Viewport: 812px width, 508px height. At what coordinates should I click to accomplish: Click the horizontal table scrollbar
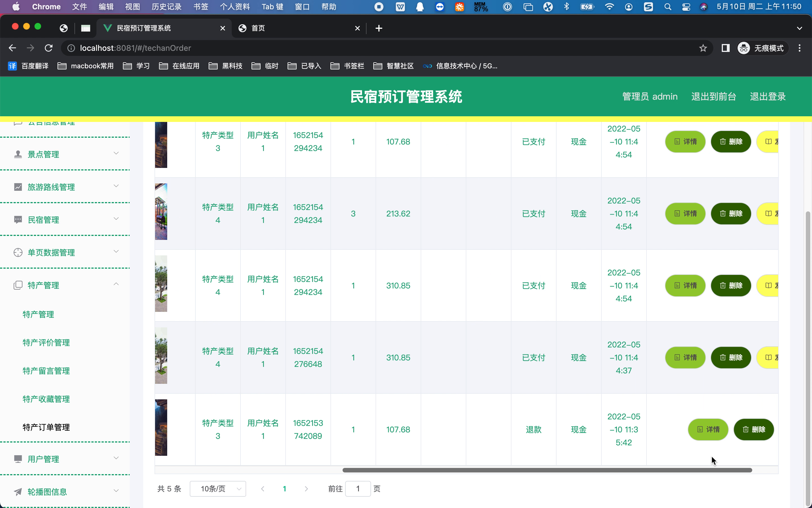(547, 470)
